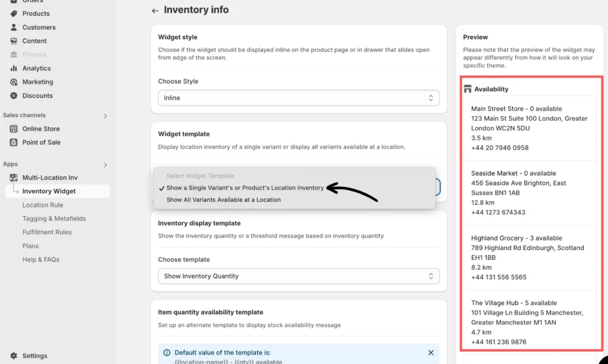The image size is (608, 364).
Task: Open the Location Rule page
Action: tap(43, 205)
